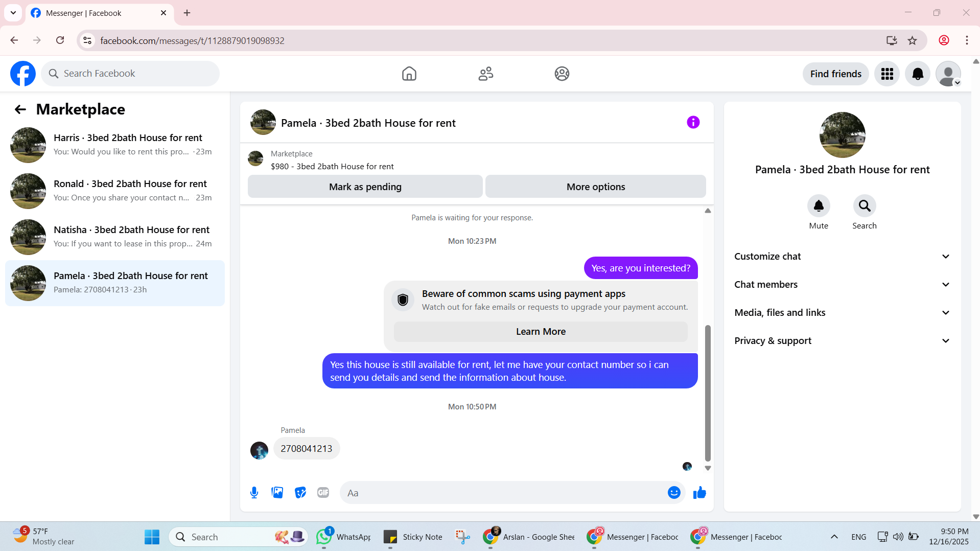The image size is (980, 551).
Task: Select the Messenger | Facebook browser tab
Action: pyautogui.click(x=99, y=13)
